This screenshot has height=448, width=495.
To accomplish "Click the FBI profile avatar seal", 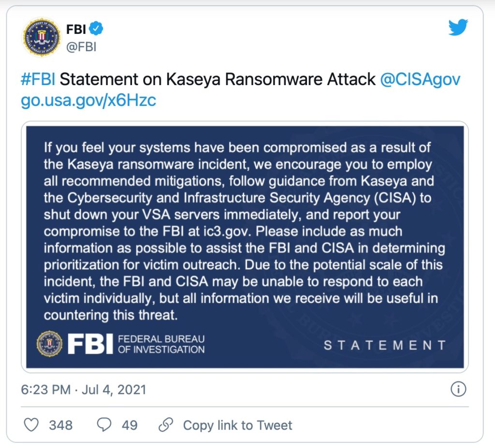I will (42, 37).
